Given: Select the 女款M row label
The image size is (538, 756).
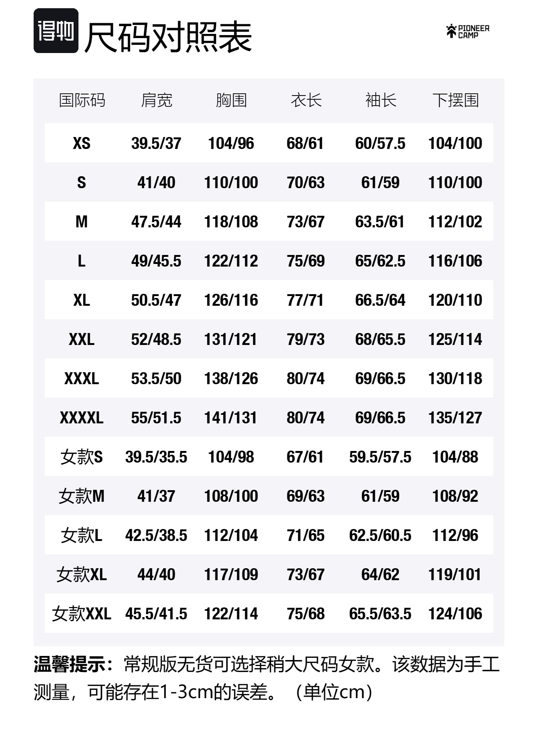Looking at the screenshot, I should [x=81, y=496].
